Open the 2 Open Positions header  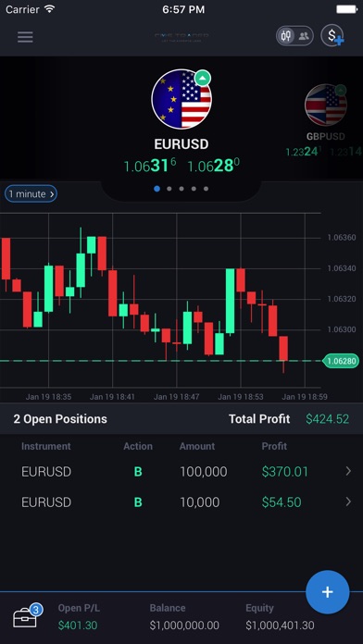[60, 419]
